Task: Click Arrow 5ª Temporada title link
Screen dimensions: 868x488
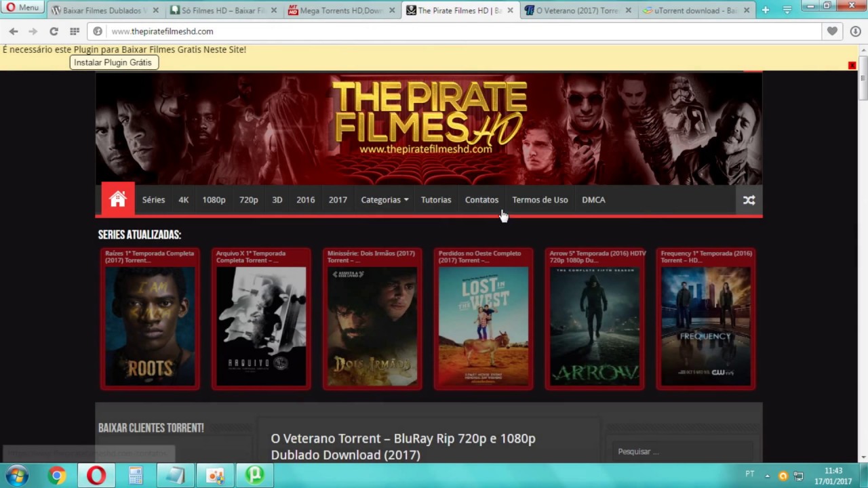Action: 597,257
